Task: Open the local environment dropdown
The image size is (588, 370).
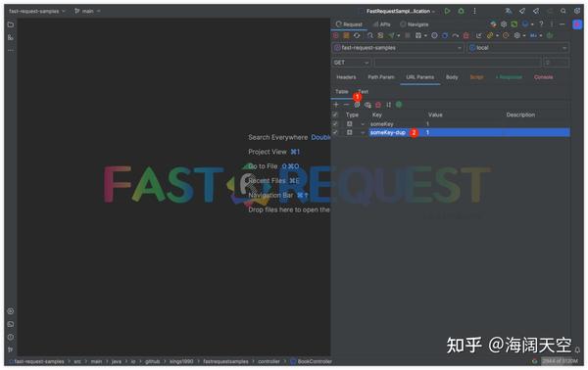Action: point(517,48)
